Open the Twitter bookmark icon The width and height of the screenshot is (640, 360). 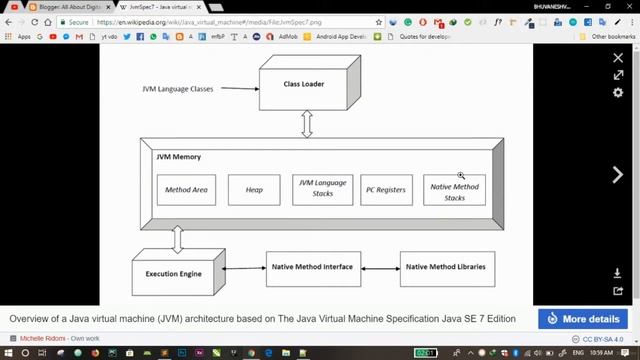tap(127, 37)
